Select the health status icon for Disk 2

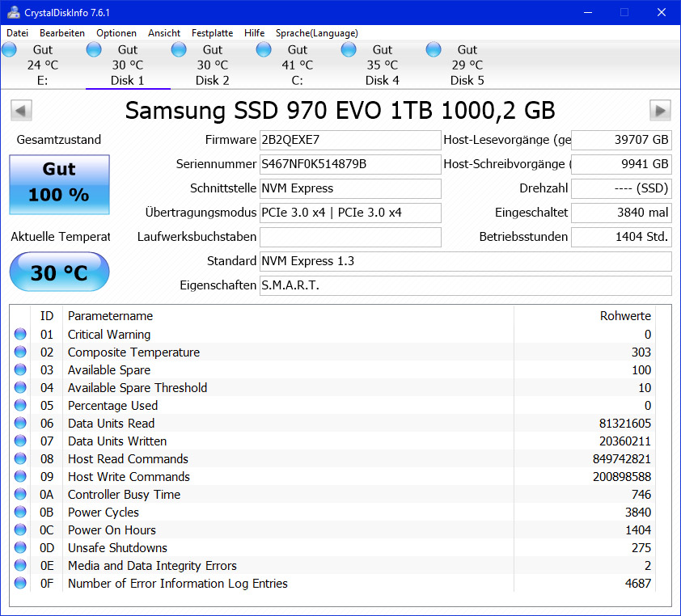tap(178, 49)
